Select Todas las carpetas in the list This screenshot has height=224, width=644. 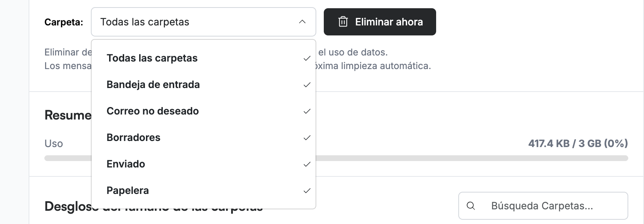point(204,58)
